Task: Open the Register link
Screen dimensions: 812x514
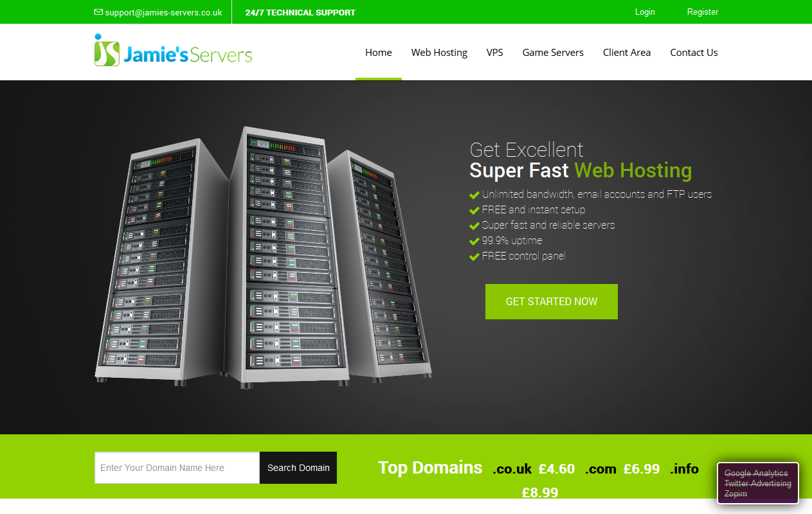Action: (x=703, y=12)
